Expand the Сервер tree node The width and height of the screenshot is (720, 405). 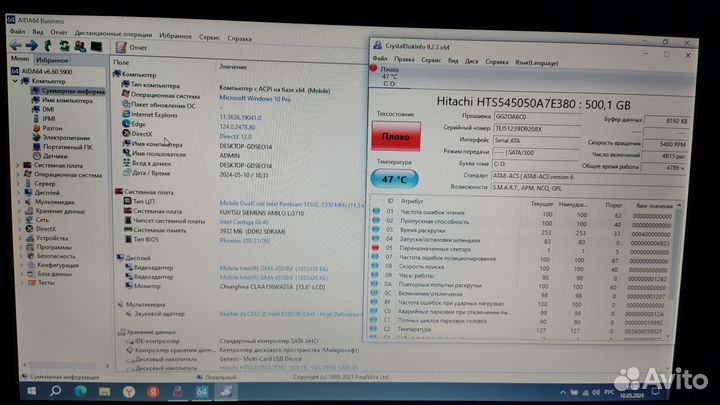[x=18, y=183]
